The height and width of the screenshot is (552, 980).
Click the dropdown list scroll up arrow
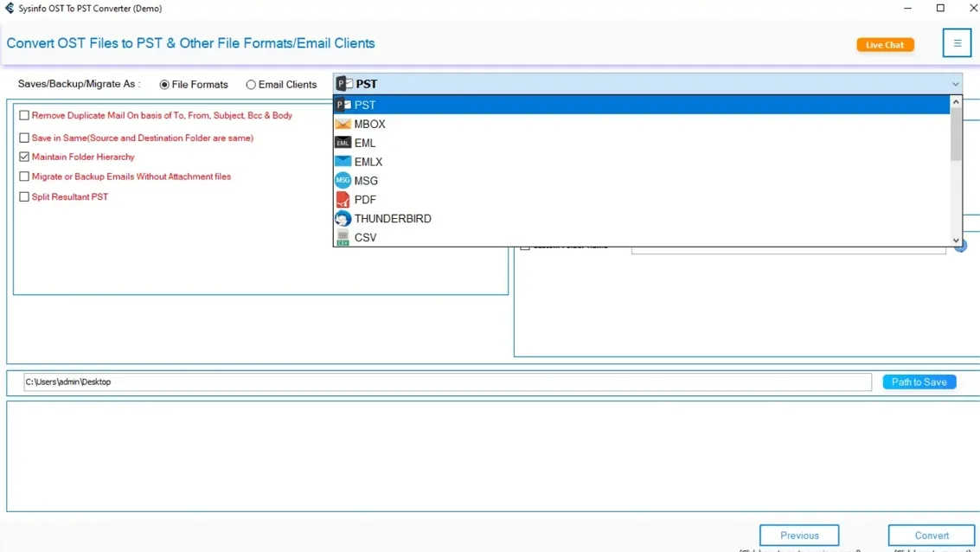pyautogui.click(x=956, y=102)
